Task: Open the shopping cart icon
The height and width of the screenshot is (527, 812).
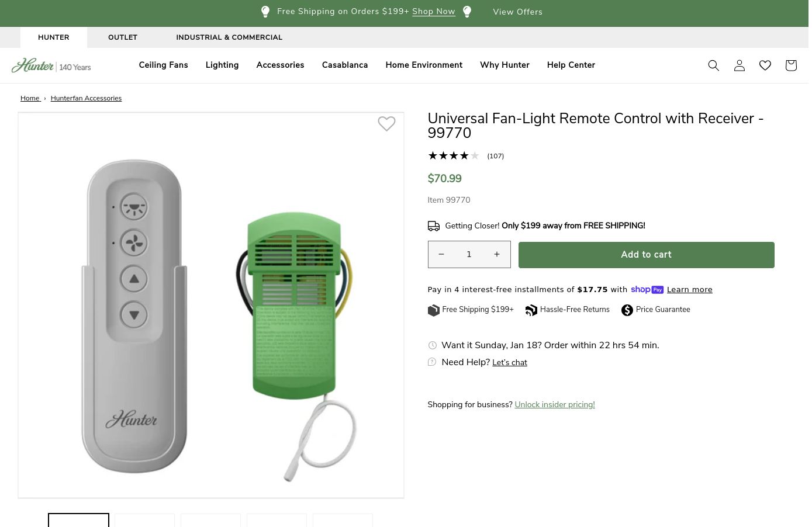Action: pyautogui.click(x=790, y=65)
